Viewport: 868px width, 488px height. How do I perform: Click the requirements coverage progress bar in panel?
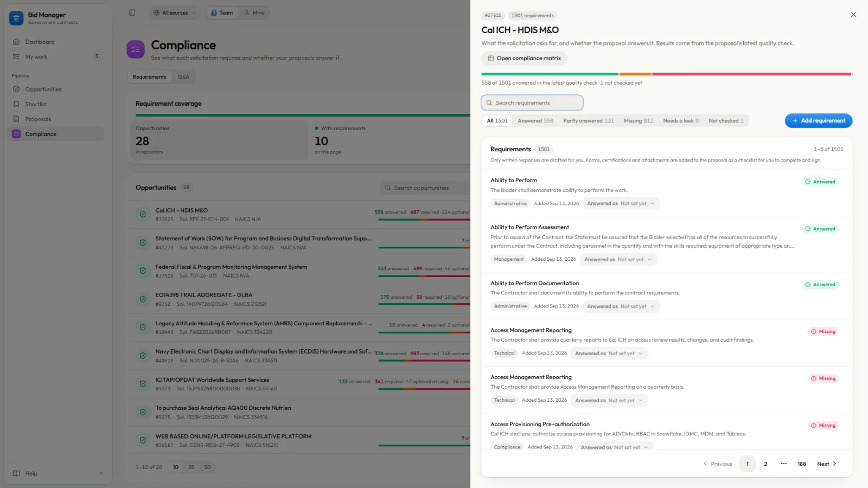pyautogui.click(x=667, y=74)
